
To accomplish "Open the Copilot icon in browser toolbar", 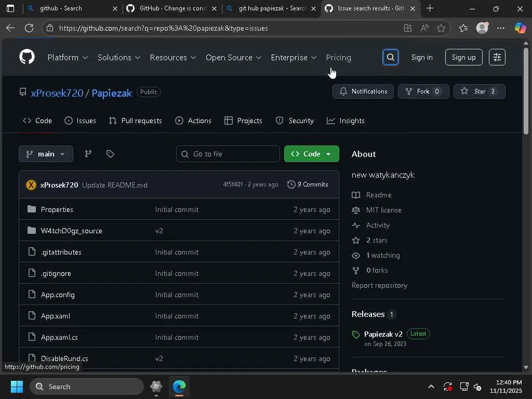I will tap(520, 28).
